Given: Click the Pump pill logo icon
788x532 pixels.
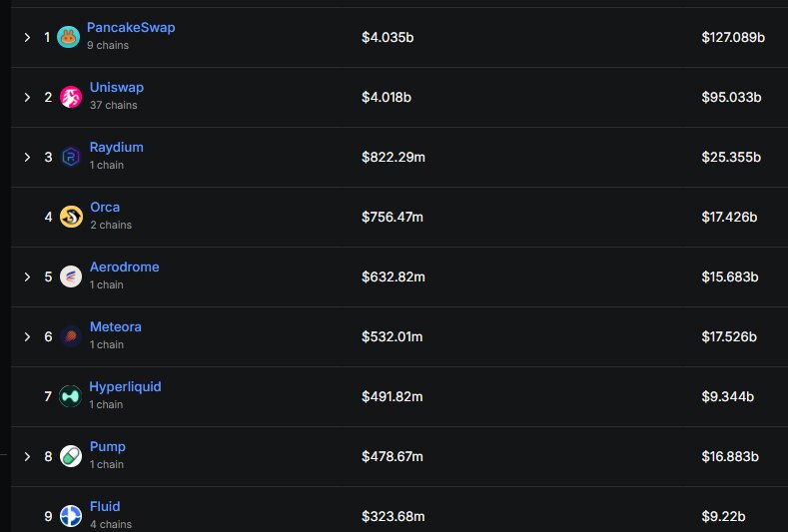Looking at the screenshot, I should click(x=71, y=456).
